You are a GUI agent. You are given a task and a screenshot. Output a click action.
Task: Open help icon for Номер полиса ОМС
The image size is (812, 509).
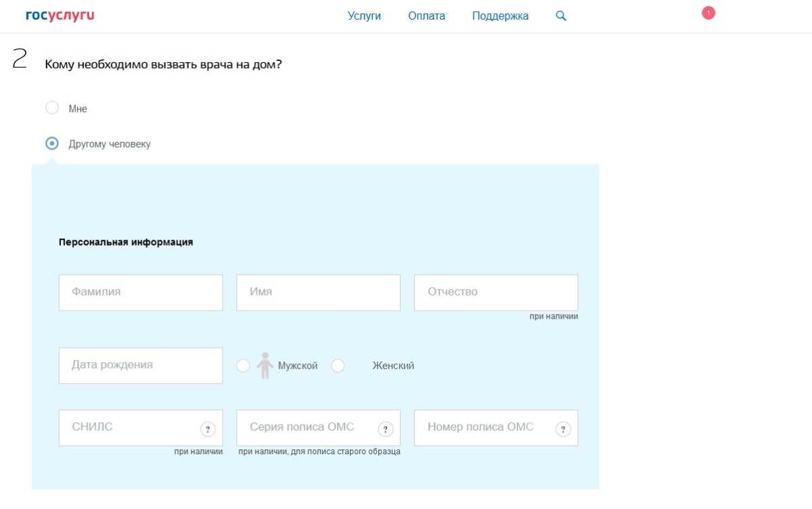tap(563, 429)
